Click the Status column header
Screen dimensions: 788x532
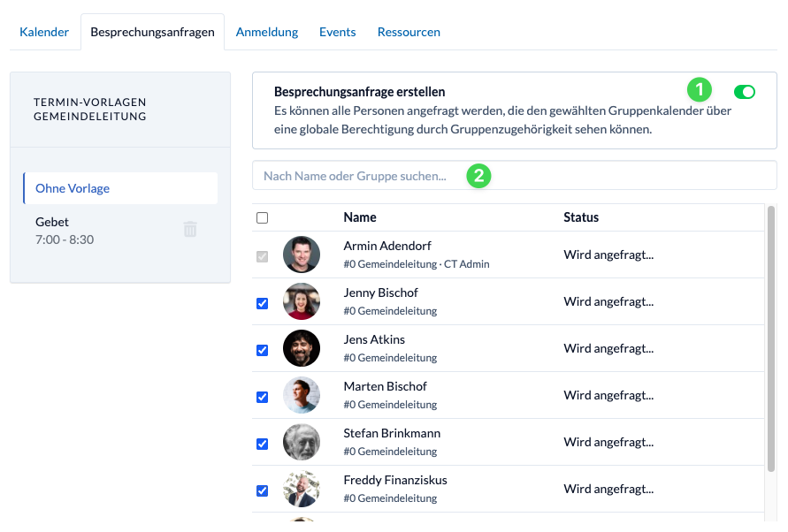pyautogui.click(x=581, y=217)
